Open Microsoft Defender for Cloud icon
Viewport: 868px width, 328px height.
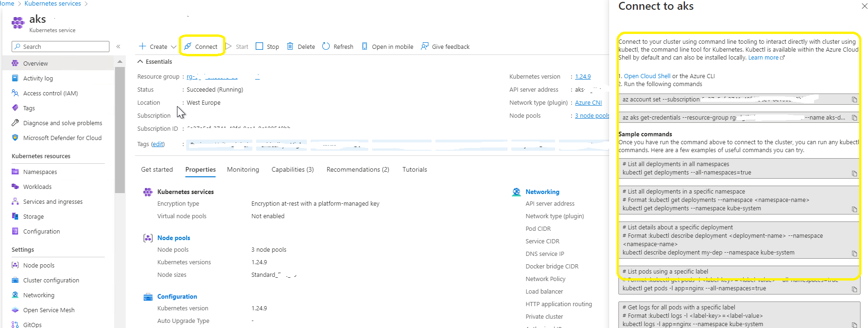click(x=15, y=138)
